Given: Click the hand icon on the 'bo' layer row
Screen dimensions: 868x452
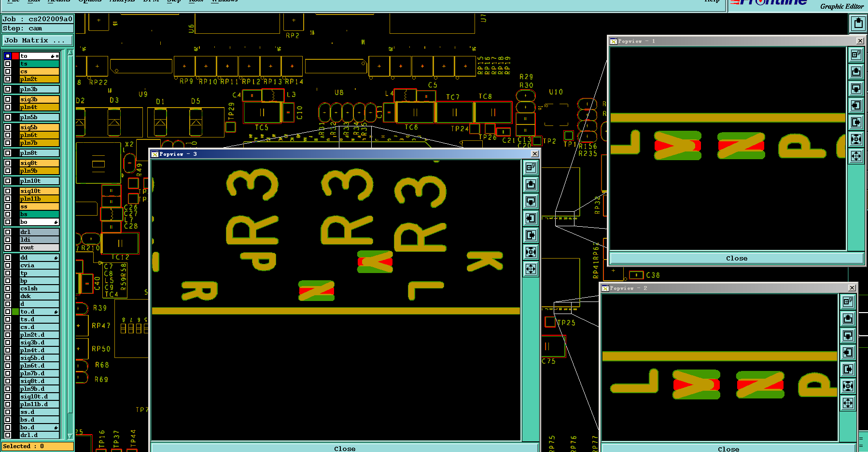Looking at the screenshot, I should click(x=56, y=222).
